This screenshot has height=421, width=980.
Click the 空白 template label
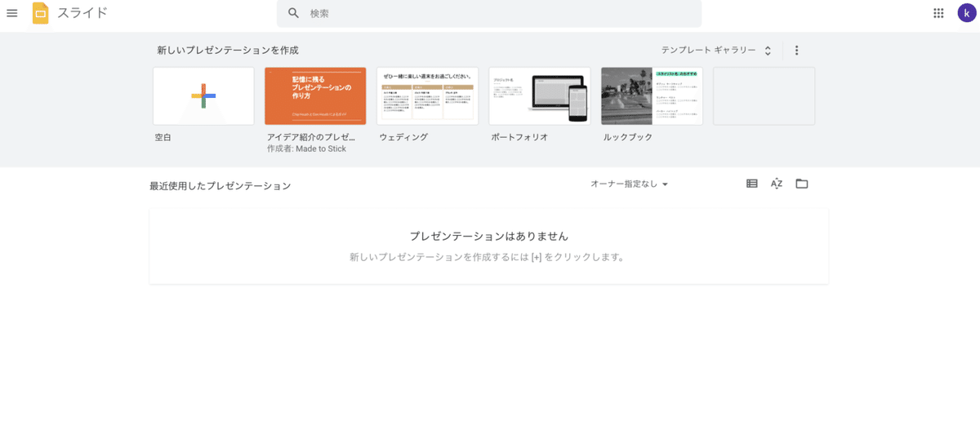coord(163,137)
